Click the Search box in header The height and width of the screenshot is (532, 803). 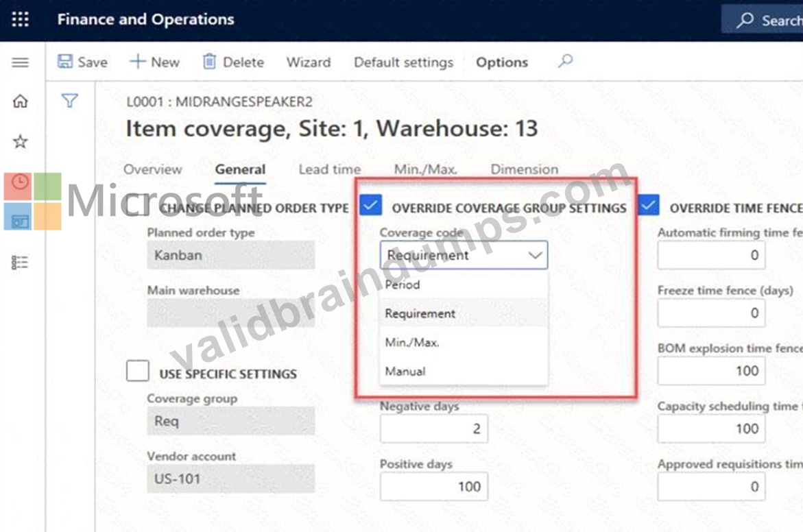762,20
